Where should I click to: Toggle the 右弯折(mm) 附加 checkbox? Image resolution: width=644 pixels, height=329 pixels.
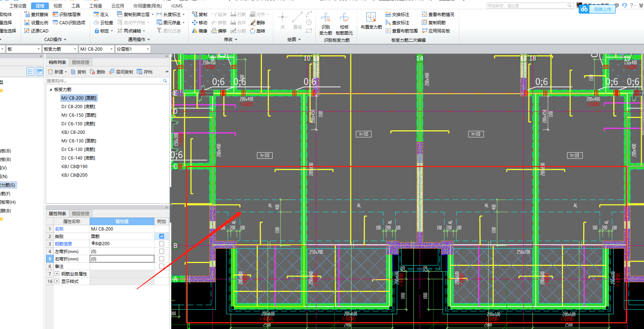[x=162, y=259]
